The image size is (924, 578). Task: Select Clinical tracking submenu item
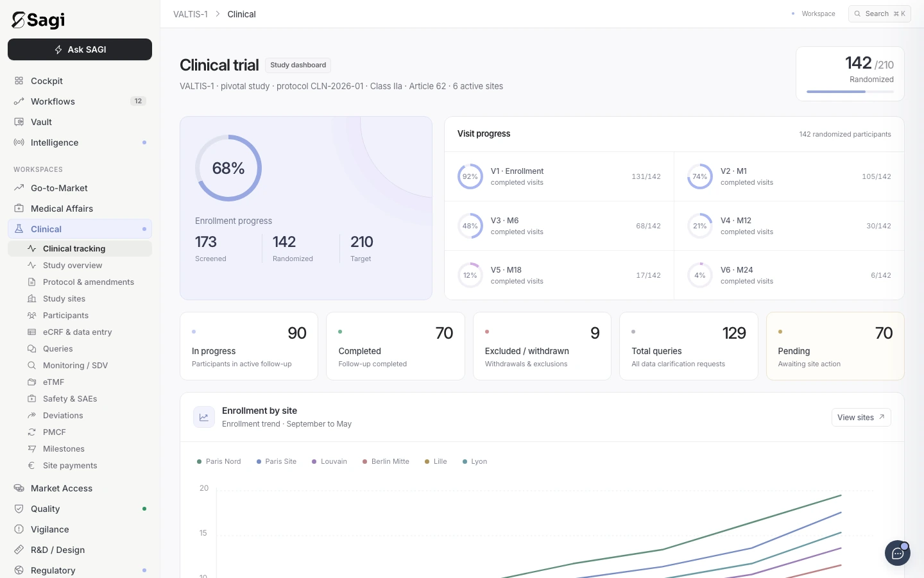tap(80, 248)
